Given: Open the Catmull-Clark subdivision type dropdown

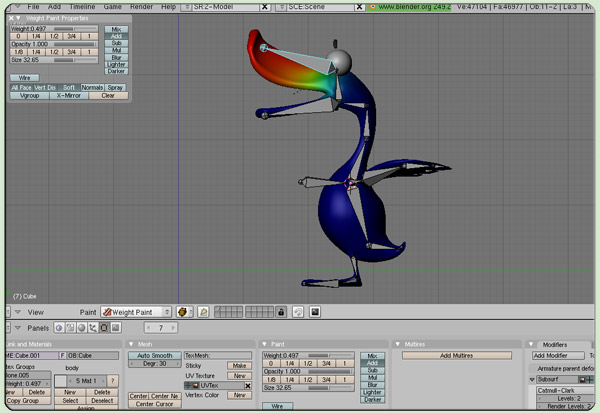Looking at the screenshot, I should click(564, 390).
